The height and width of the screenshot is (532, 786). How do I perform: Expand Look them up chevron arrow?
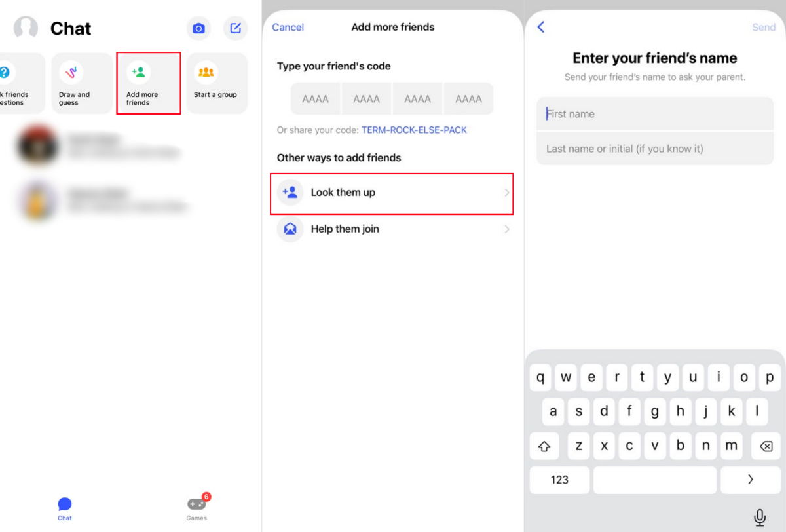(506, 193)
